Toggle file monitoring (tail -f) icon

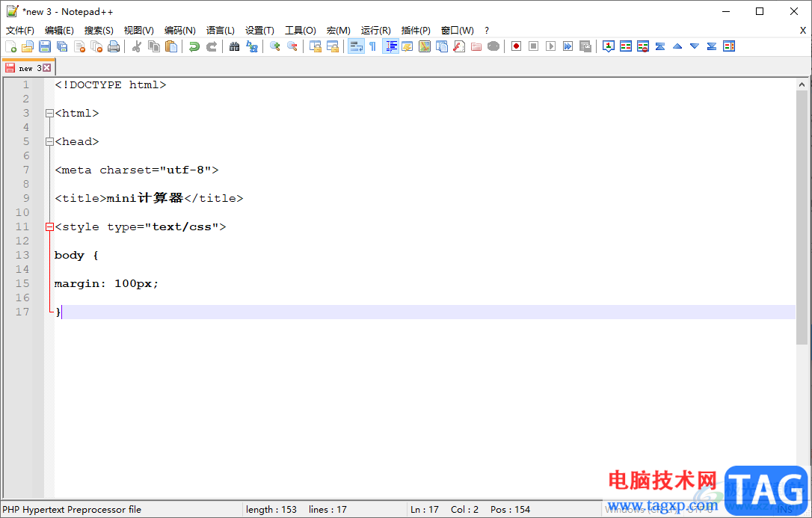click(x=493, y=46)
